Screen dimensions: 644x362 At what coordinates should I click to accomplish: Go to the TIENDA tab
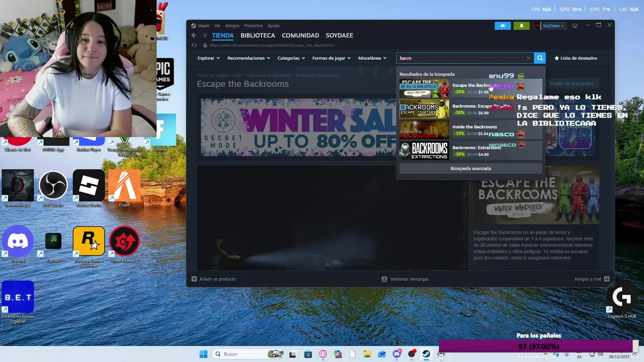pos(223,36)
